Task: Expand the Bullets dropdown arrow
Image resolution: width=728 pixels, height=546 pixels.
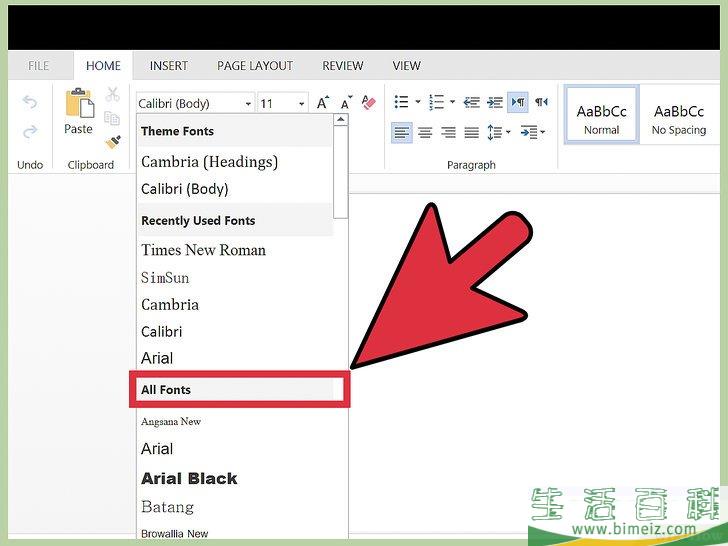Action: pyautogui.click(x=417, y=102)
